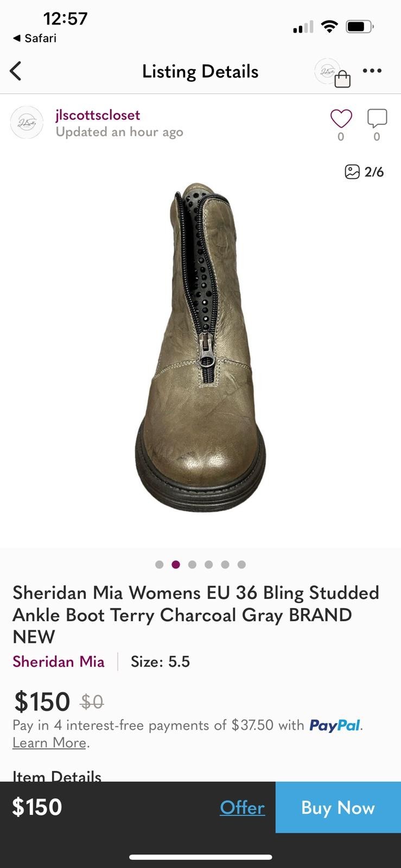Tap the Buy Now button
Image resolution: width=401 pixels, height=868 pixels.
tap(338, 807)
